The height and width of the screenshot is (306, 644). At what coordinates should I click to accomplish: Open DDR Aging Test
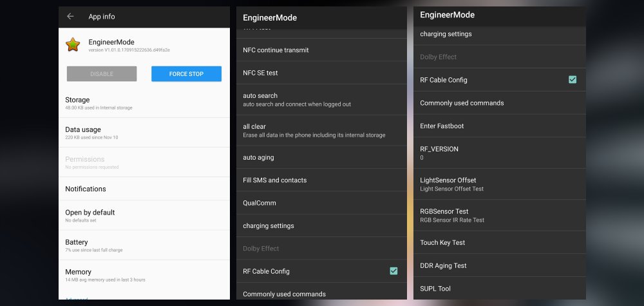click(500, 265)
